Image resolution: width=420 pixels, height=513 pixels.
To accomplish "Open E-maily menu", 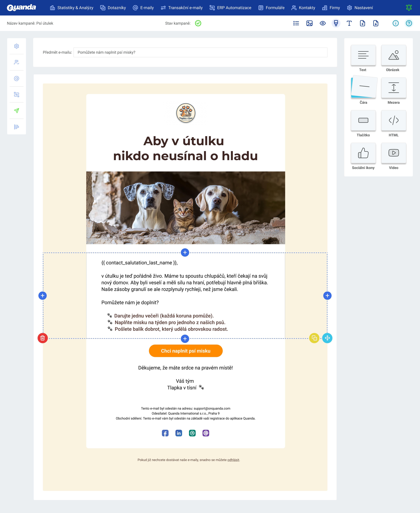I will (143, 8).
